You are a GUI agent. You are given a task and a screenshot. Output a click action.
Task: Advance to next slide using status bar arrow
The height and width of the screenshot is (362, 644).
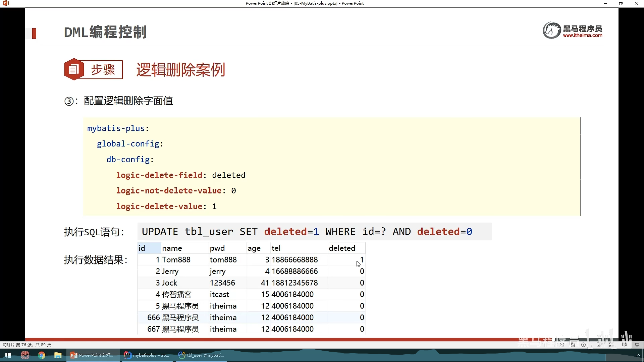coord(584,345)
